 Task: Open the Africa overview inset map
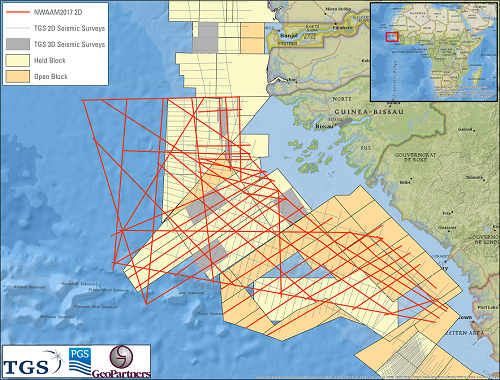[434, 52]
